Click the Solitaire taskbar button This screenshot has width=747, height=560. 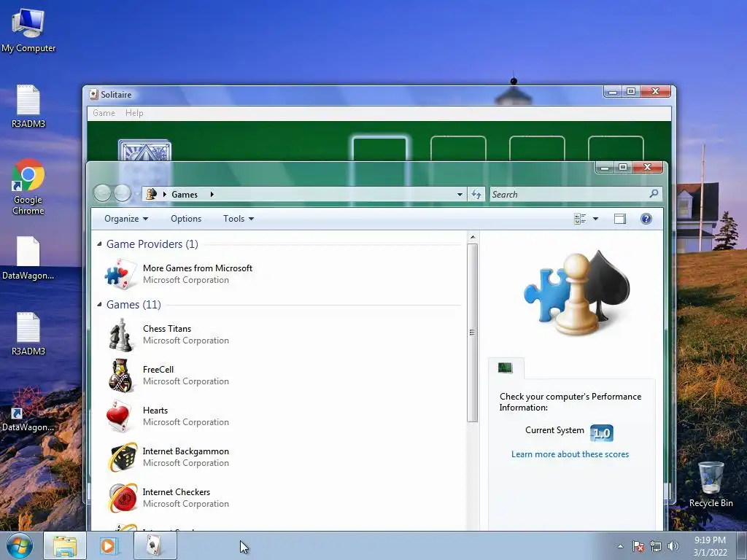point(155,545)
